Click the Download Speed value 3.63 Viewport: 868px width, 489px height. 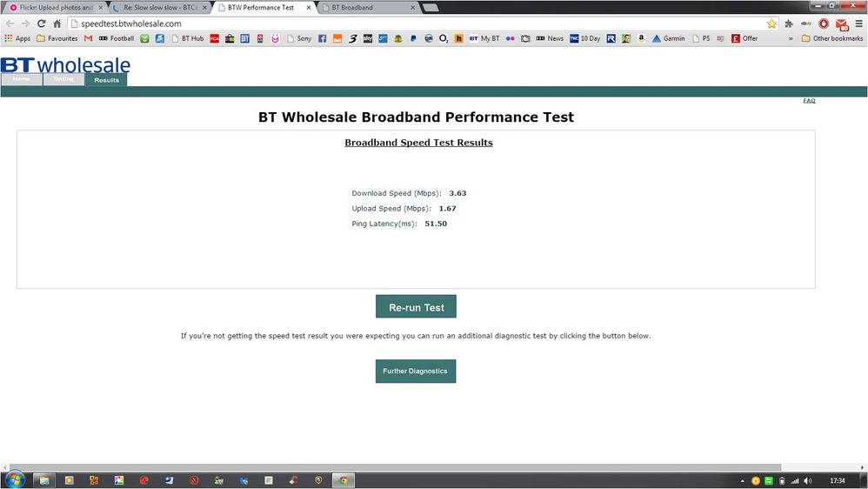pyautogui.click(x=457, y=193)
